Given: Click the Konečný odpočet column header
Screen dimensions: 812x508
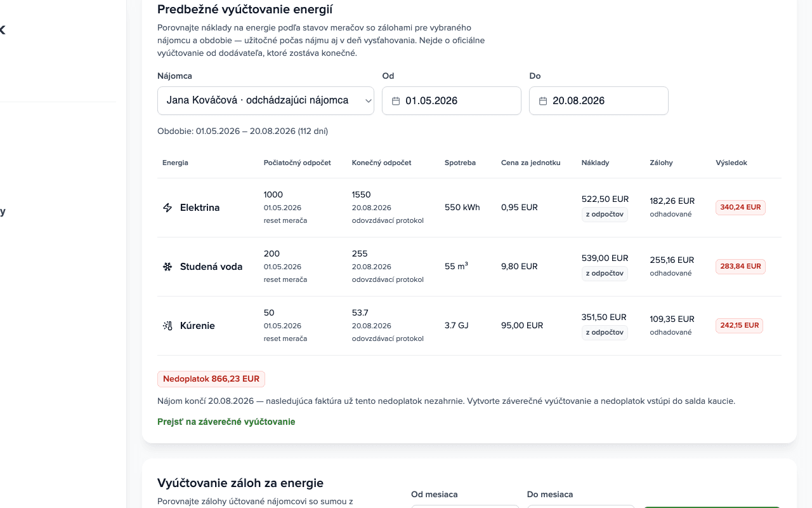Looking at the screenshot, I should 381,163.
